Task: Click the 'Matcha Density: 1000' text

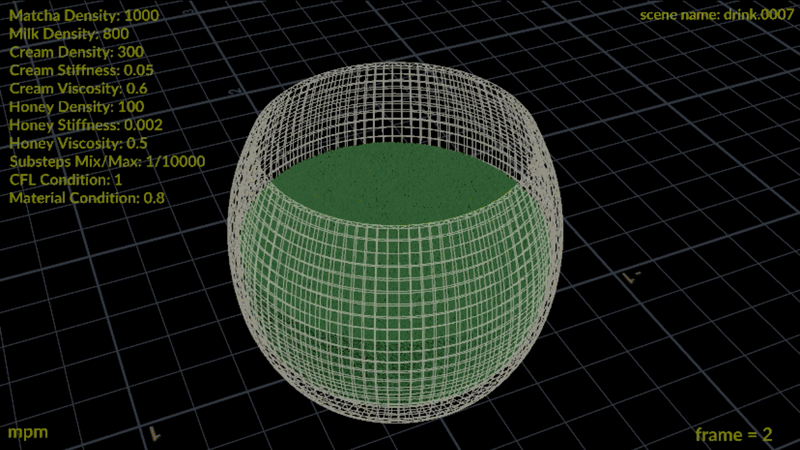Action: (x=84, y=15)
